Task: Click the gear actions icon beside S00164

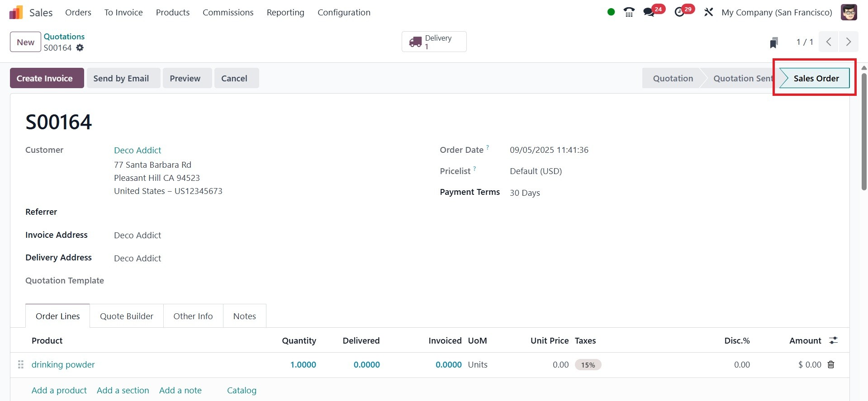Action: coord(80,47)
